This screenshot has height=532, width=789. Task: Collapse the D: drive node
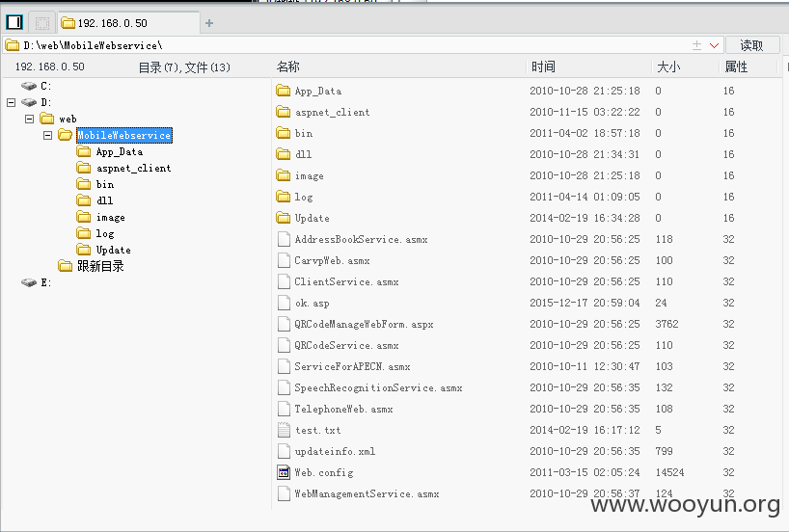(x=11, y=102)
